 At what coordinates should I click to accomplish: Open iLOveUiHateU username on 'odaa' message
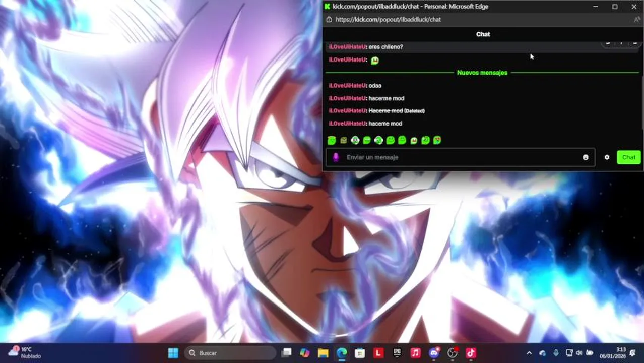click(x=347, y=86)
